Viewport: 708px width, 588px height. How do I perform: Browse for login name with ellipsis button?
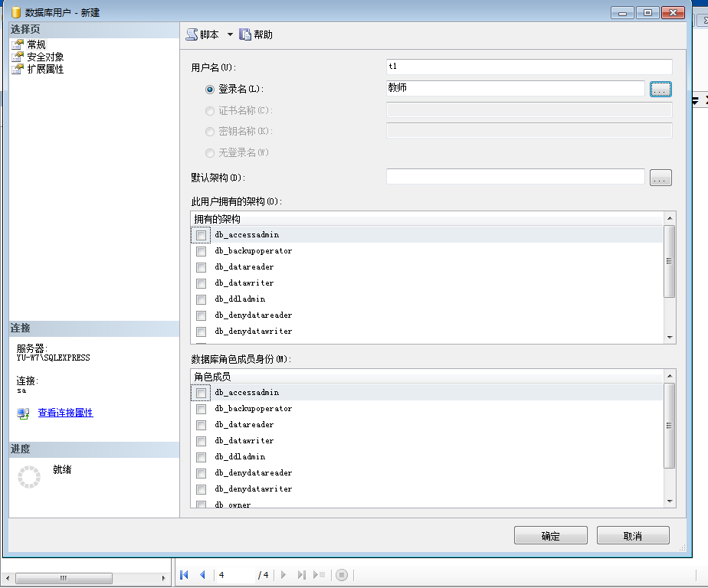click(660, 89)
